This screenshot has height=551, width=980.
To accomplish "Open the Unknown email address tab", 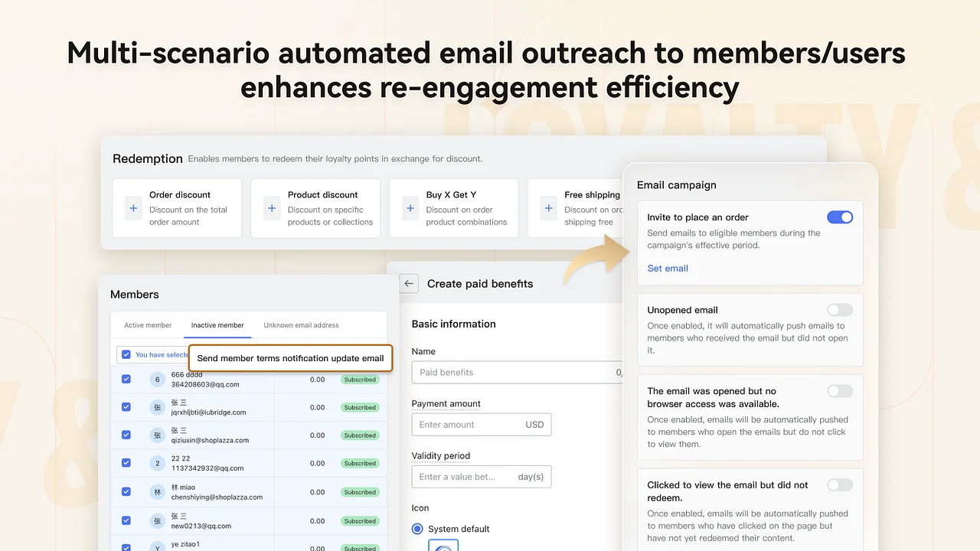I will pyautogui.click(x=301, y=325).
